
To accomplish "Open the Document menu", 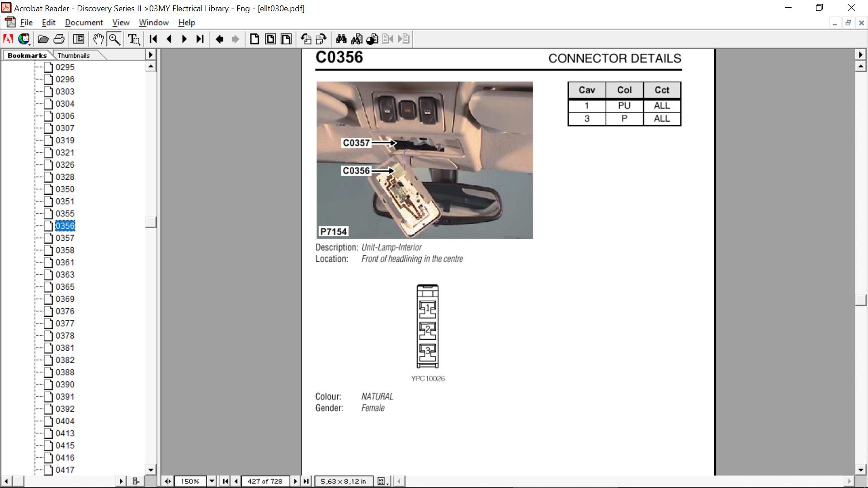I will [84, 23].
